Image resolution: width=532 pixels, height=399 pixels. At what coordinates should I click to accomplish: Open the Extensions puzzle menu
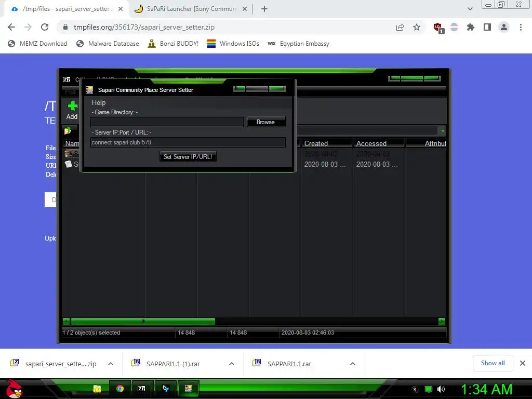pyautogui.click(x=471, y=27)
